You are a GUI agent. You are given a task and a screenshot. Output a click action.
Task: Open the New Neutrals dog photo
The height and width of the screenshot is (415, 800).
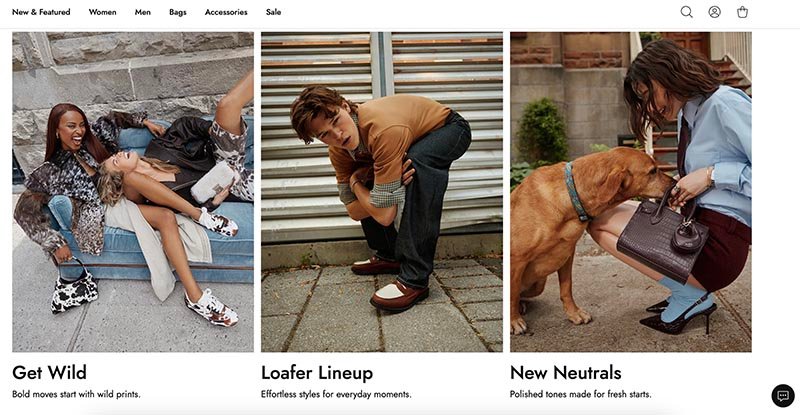coord(631,192)
